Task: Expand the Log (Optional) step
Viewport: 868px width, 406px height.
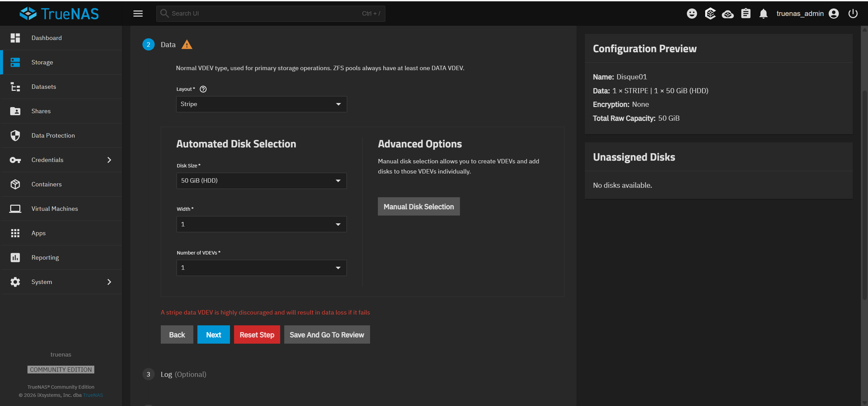Action: (x=184, y=374)
